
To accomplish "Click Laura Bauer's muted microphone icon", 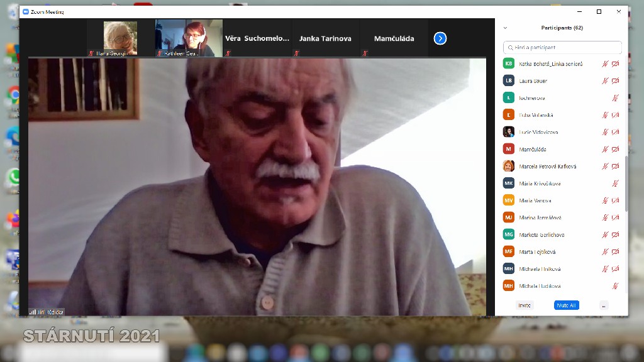I will pyautogui.click(x=605, y=81).
